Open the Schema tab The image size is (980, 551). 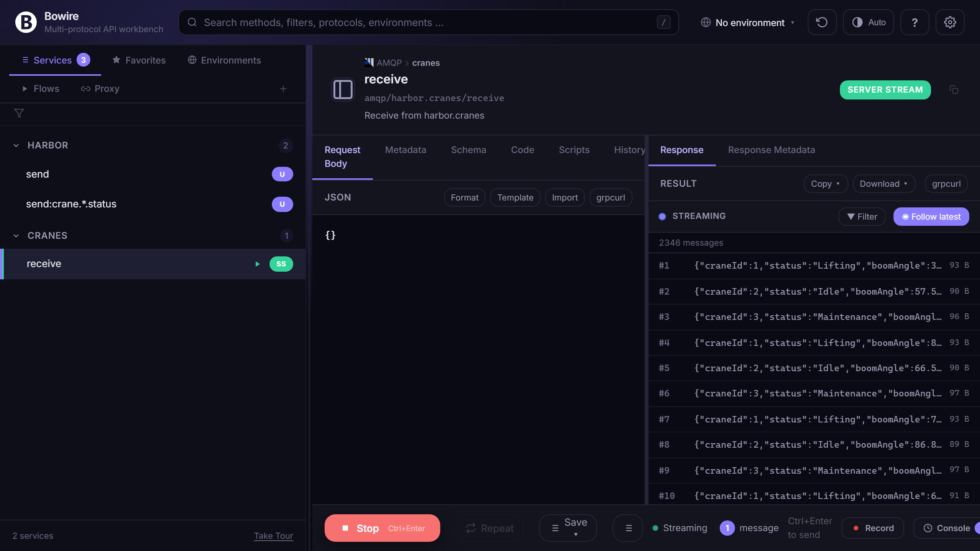[469, 150]
